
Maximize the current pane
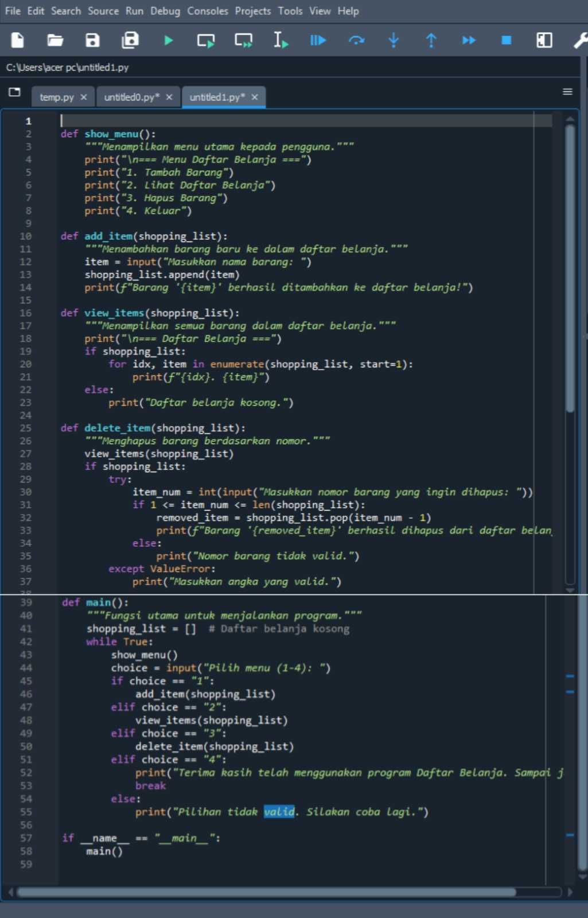(x=544, y=40)
